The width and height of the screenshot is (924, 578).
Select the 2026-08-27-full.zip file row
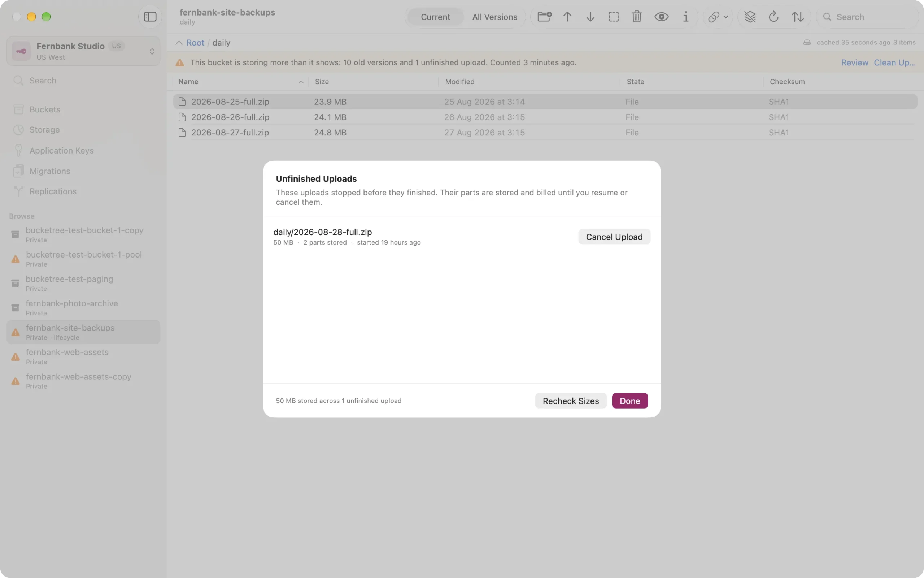[545, 133]
